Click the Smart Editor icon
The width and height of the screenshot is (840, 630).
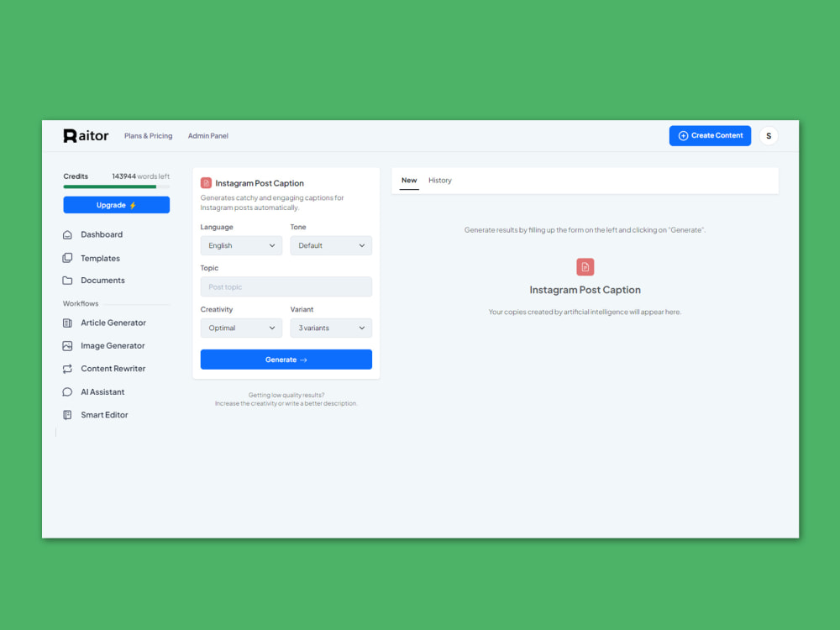point(67,415)
